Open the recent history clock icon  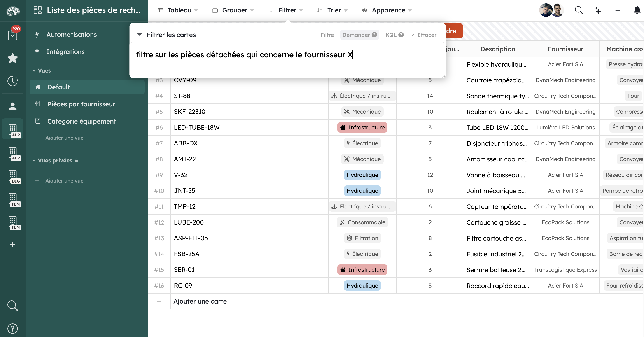(x=12, y=81)
